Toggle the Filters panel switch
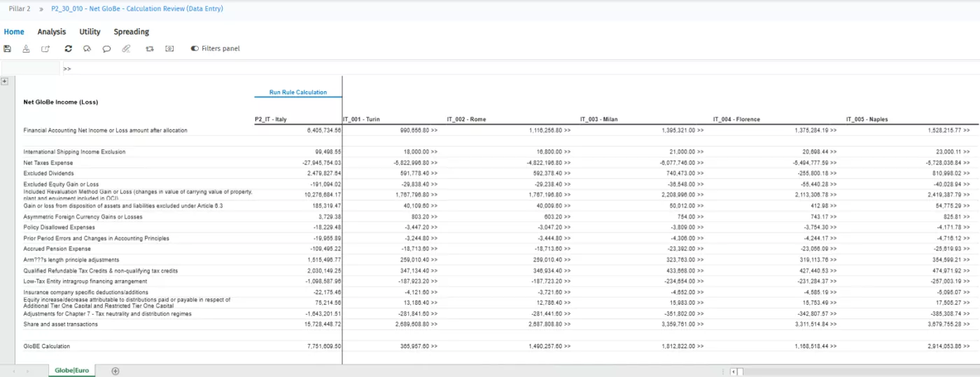This screenshot has height=377, width=980. [195, 49]
